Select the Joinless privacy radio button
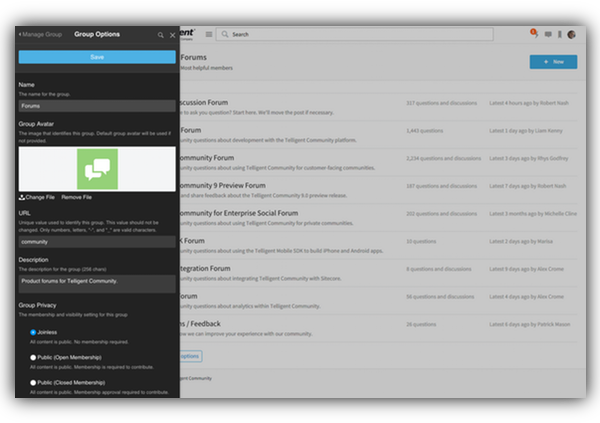600x423 pixels. pyautogui.click(x=33, y=332)
